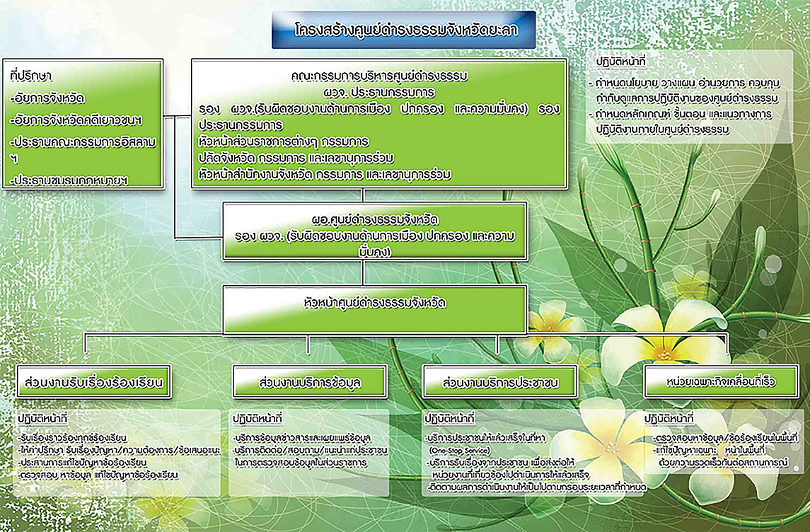
Task: Click '-ประสานการแก้ไขปัญหาข้อร้องเรียน'
Action: pos(82,462)
